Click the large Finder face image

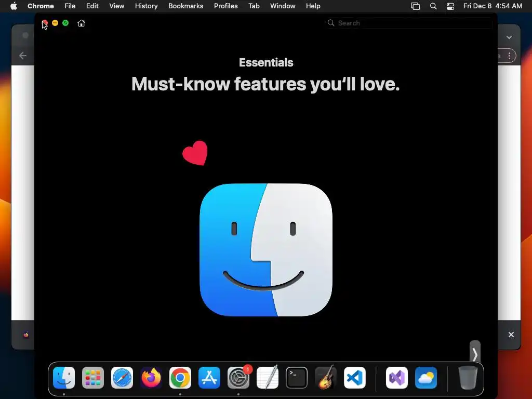click(x=266, y=250)
